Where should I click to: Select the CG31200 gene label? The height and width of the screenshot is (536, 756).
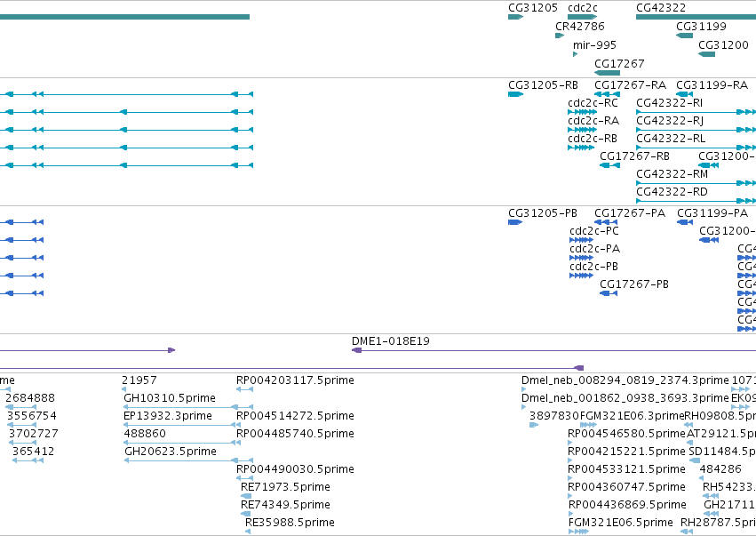pos(723,44)
